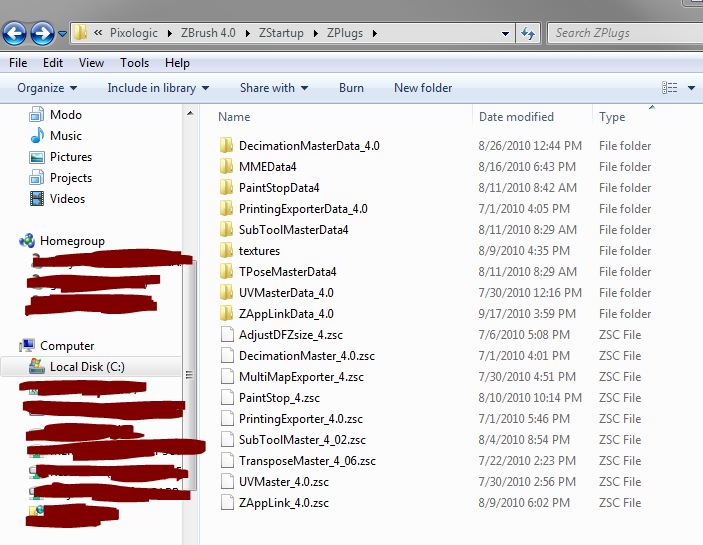Show hidden breadcrumb levels via double chevron
The height and width of the screenshot is (545, 703).
pos(98,33)
